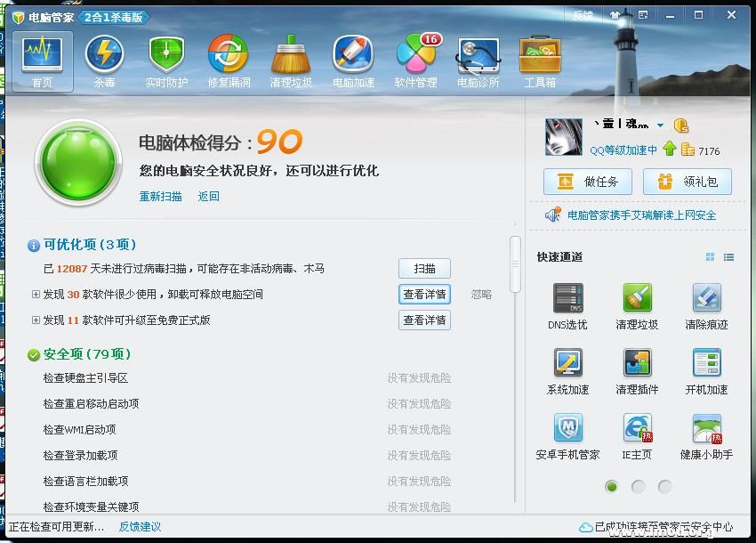
Task: Select the 杀毒 (Antivirus) tool
Action: pyautogui.click(x=104, y=61)
